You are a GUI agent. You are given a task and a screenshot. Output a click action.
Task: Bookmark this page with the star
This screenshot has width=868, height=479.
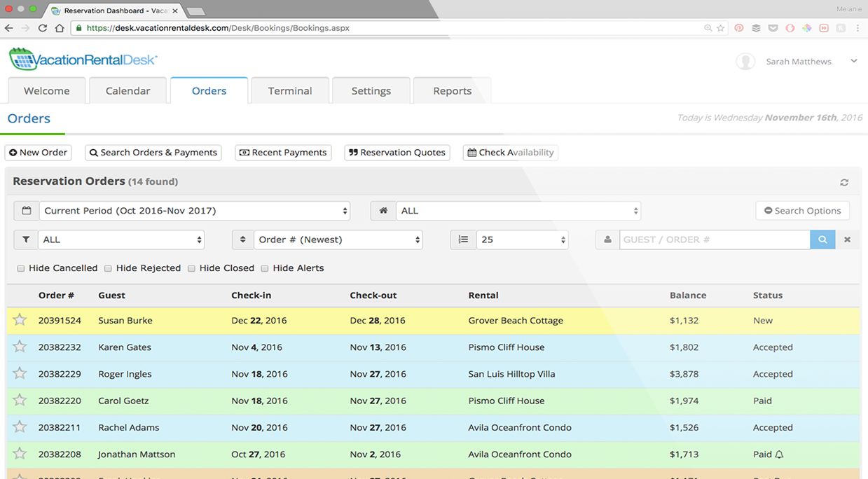click(720, 28)
